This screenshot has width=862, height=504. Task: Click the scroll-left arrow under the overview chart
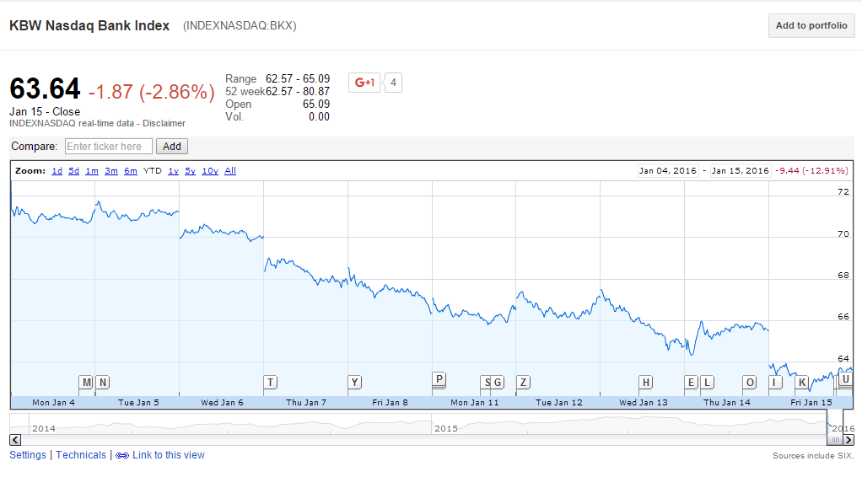(x=15, y=440)
